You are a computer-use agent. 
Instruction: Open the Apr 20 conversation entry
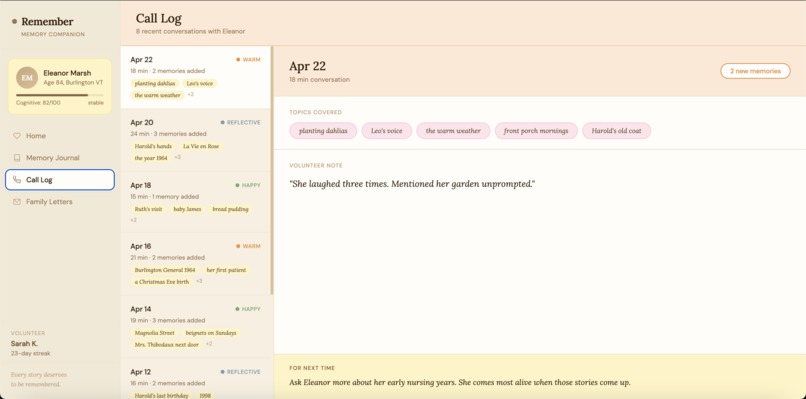click(196, 140)
